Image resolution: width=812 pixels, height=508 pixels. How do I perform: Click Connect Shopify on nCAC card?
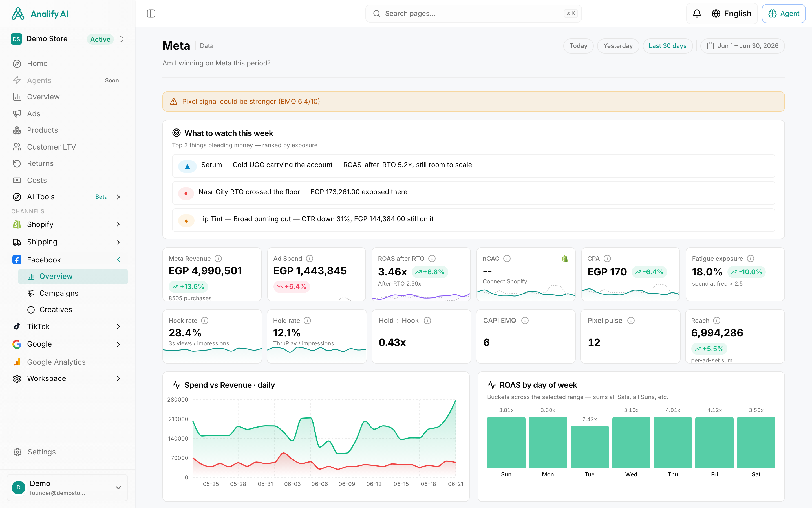(505, 281)
